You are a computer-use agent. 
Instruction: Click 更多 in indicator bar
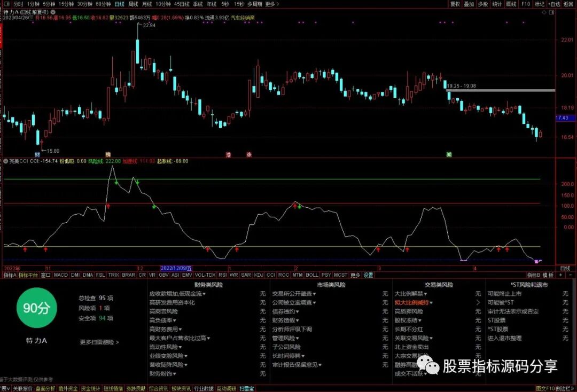point(355,275)
